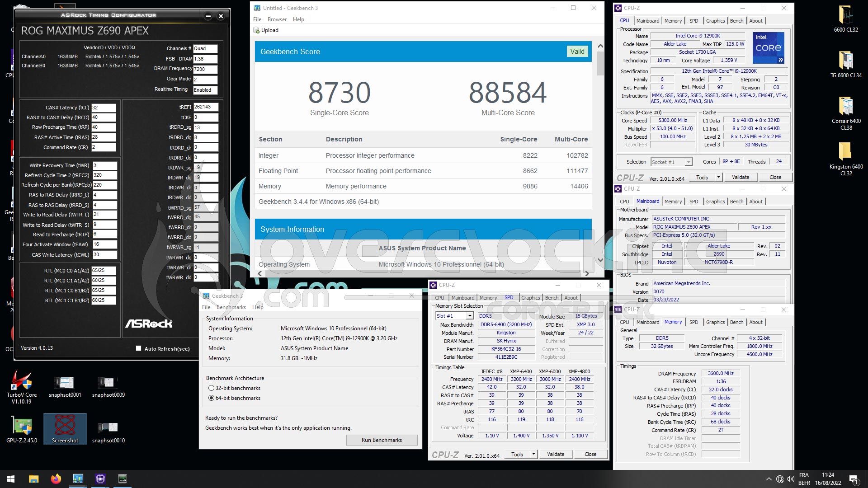Click the Geekbench results vertical scrollbar thumb
The width and height of the screenshot is (868, 488).
click(600, 63)
